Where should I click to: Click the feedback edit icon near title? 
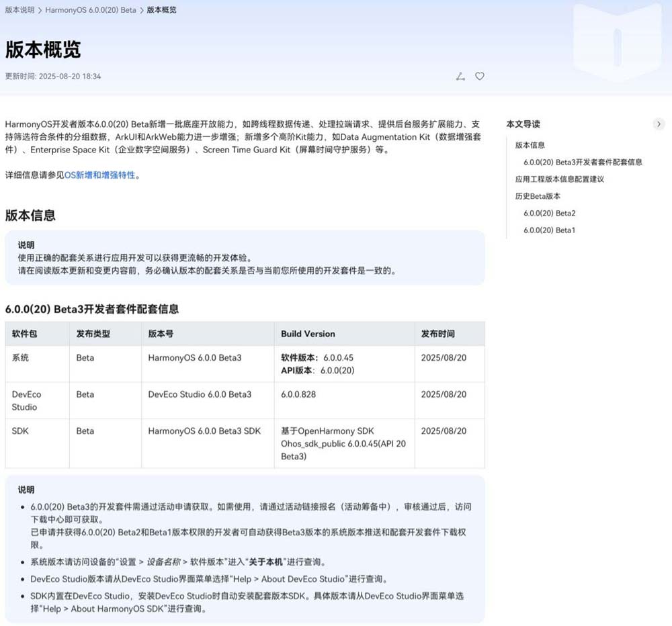click(x=460, y=77)
